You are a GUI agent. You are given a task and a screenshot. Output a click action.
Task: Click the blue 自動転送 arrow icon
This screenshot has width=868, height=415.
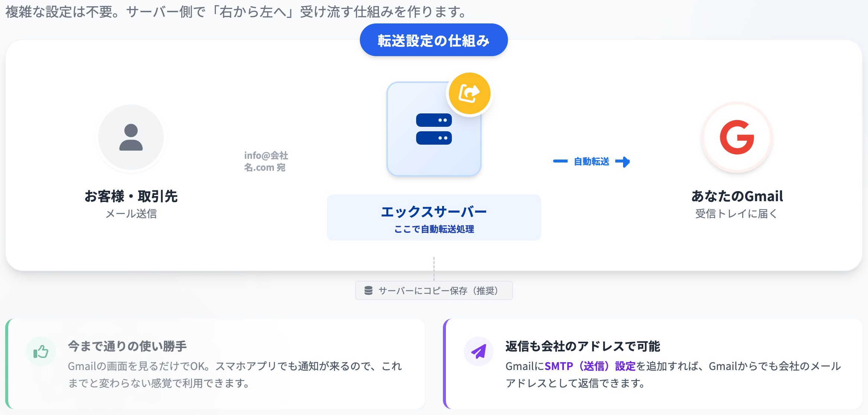(623, 162)
